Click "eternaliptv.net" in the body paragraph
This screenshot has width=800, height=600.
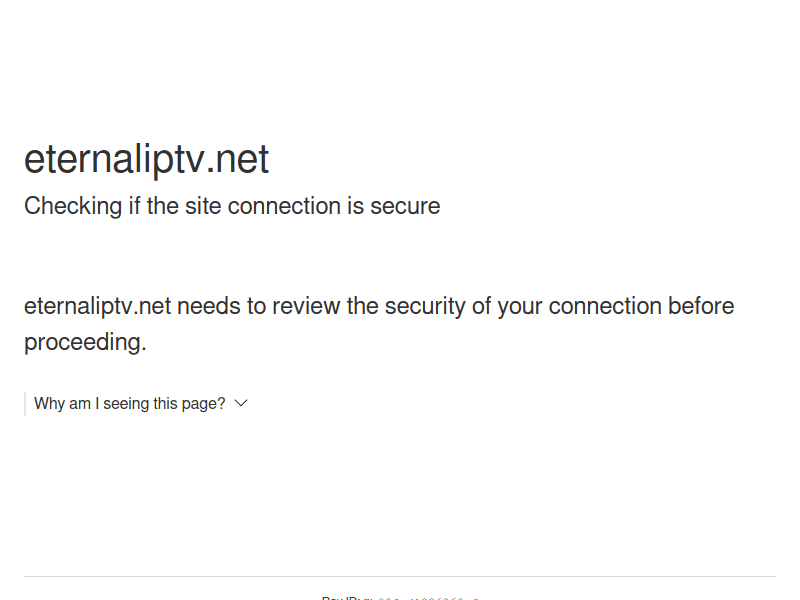97,306
